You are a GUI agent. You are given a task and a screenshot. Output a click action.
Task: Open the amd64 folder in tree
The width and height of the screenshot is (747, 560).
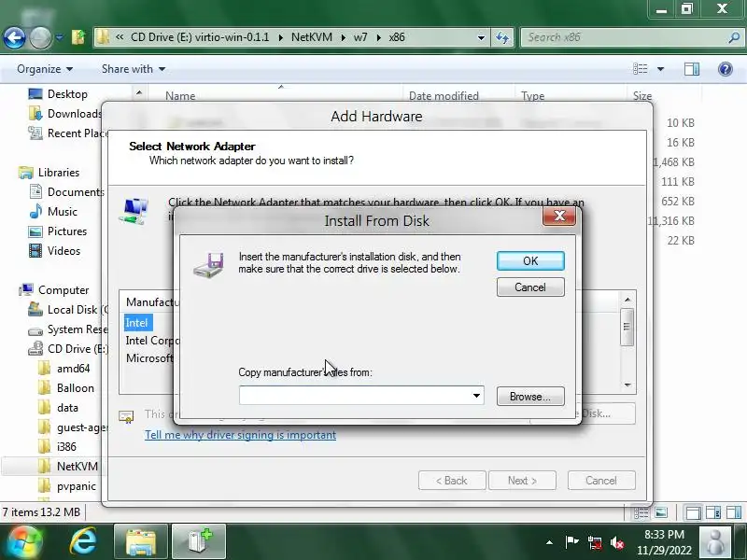[x=63, y=368]
